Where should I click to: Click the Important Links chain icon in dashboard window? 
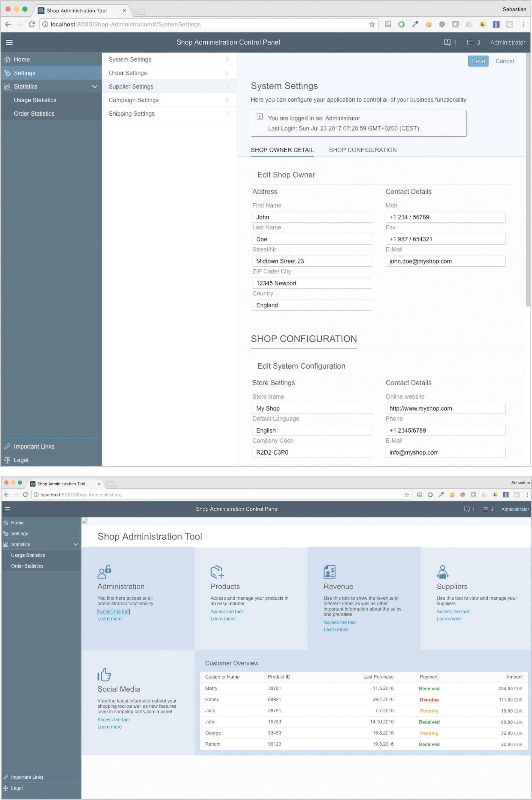pos(6,777)
